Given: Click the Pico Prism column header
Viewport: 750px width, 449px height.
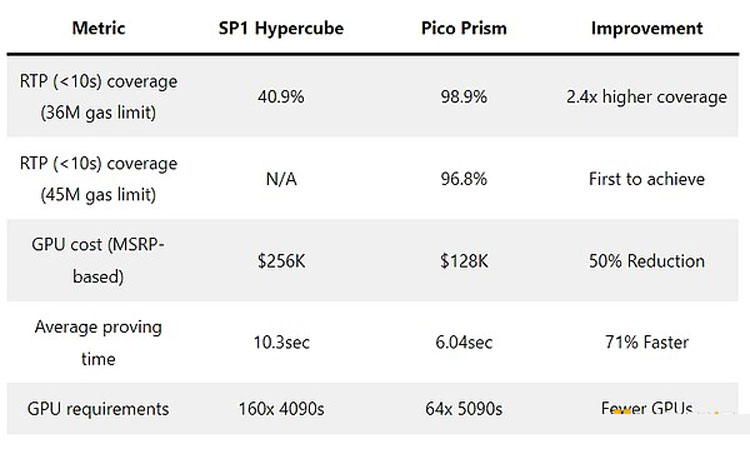Looking at the screenshot, I should [x=463, y=28].
